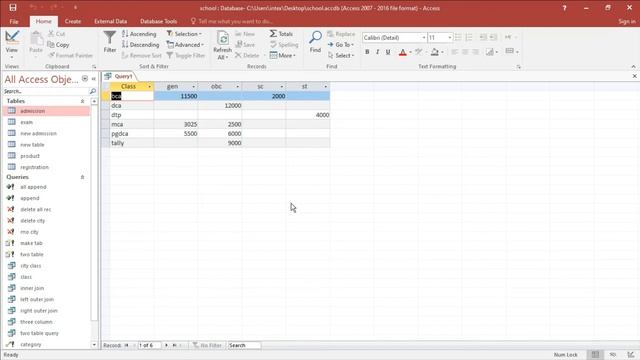The width and height of the screenshot is (640, 360).
Task: Open the admission table
Action: point(46,111)
